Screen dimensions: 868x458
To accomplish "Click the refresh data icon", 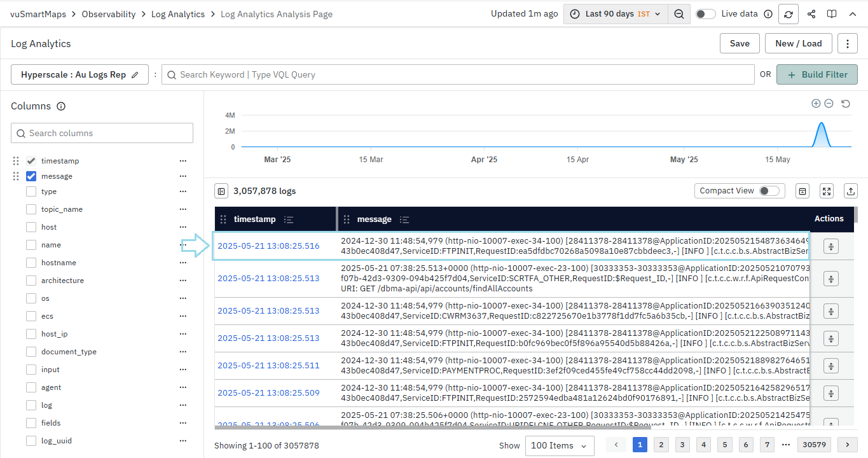I will point(788,13).
